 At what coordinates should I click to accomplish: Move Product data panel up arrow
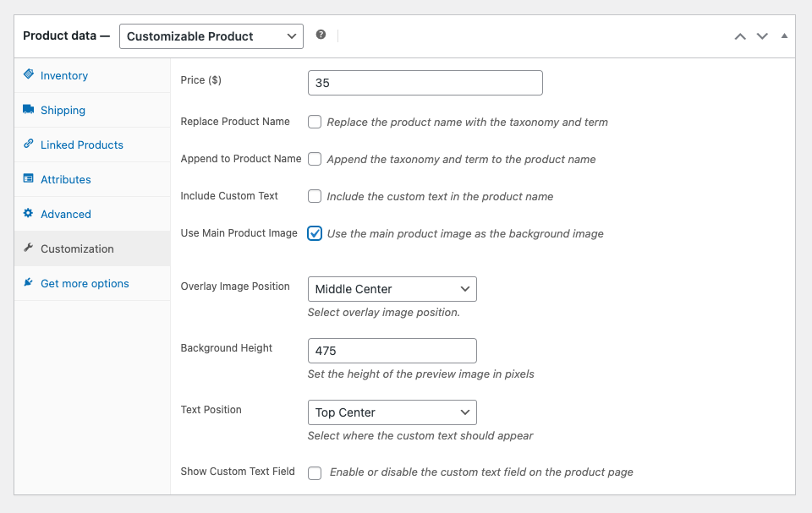(x=740, y=36)
